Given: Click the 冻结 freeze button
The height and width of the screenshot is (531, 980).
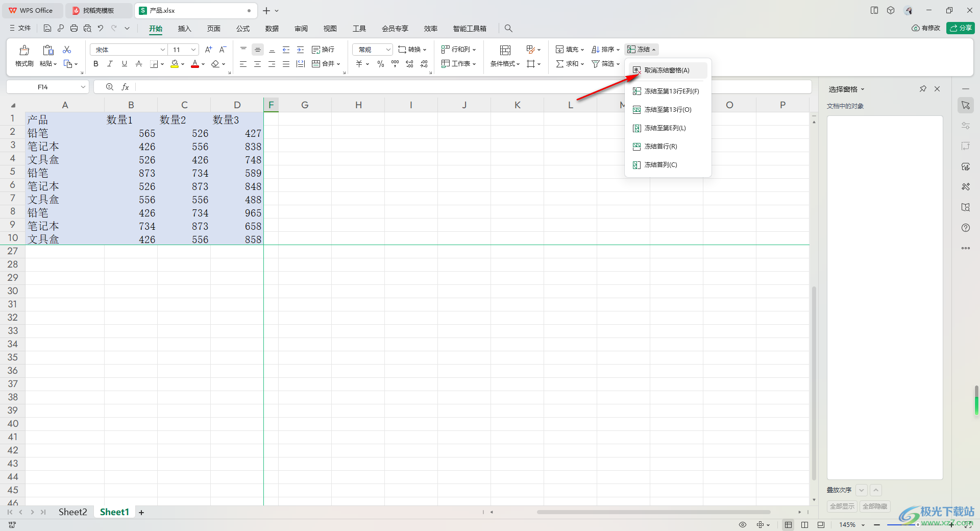Looking at the screenshot, I should (642, 50).
